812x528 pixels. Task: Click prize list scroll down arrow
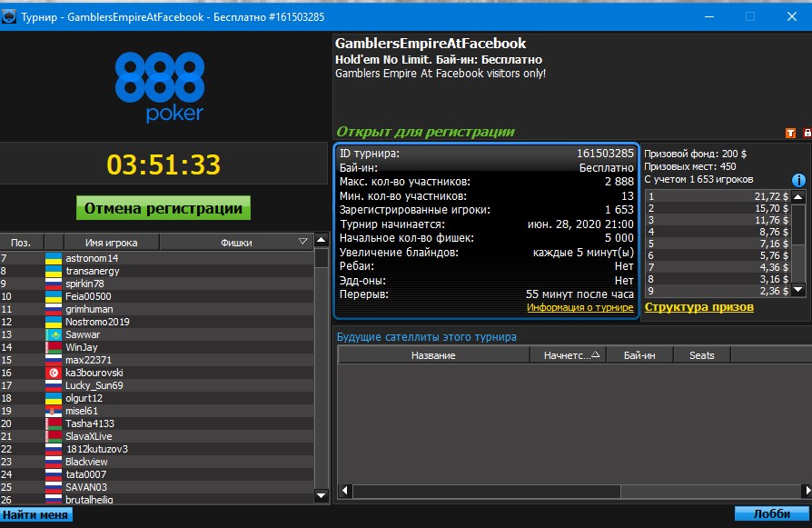click(x=798, y=290)
